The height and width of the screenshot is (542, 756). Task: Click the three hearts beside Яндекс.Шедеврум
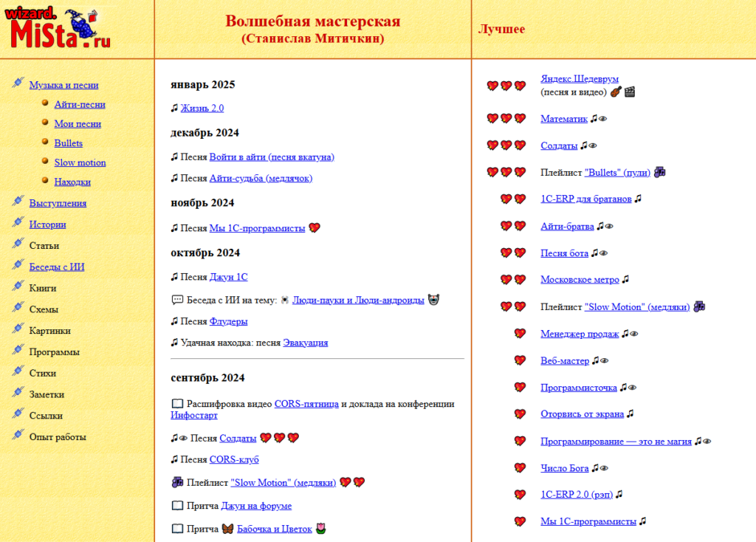(506, 86)
